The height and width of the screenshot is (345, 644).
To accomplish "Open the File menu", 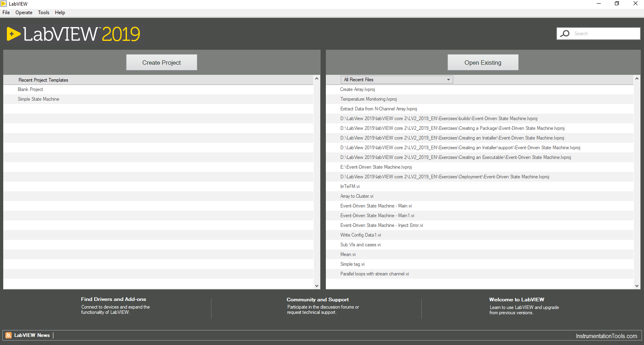I will (6, 13).
